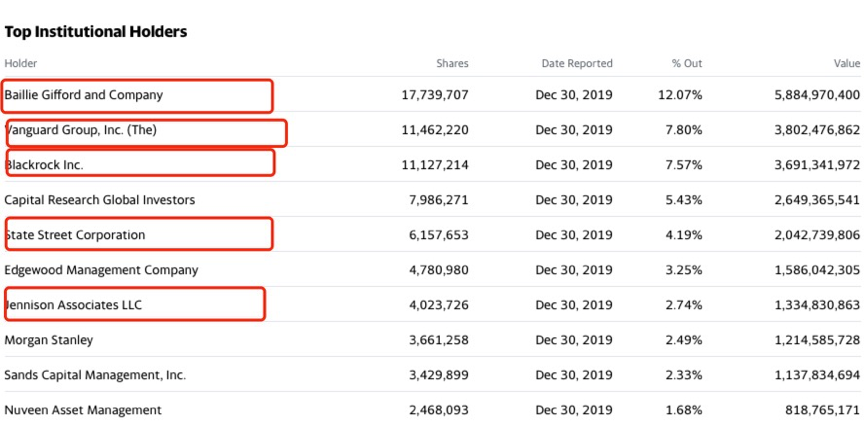Click Nuveen Asset Management holder
This screenshot has width=864, height=424.
click(83, 410)
